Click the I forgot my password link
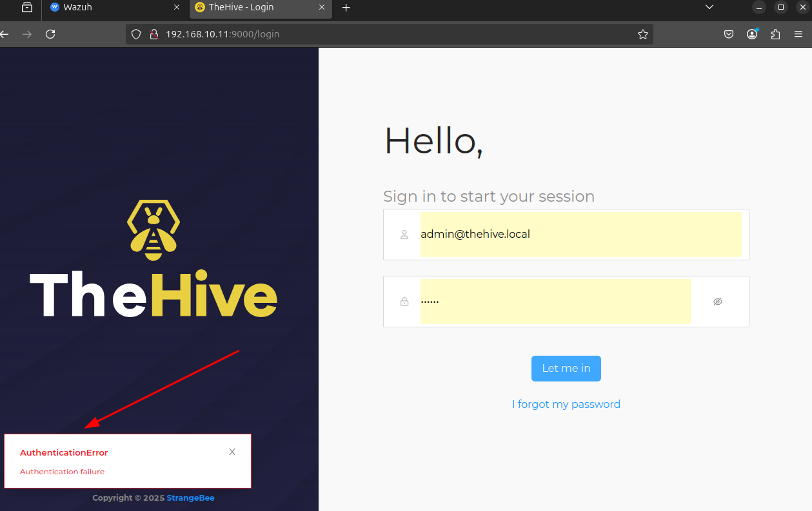The height and width of the screenshot is (511, 812). (x=566, y=404)
